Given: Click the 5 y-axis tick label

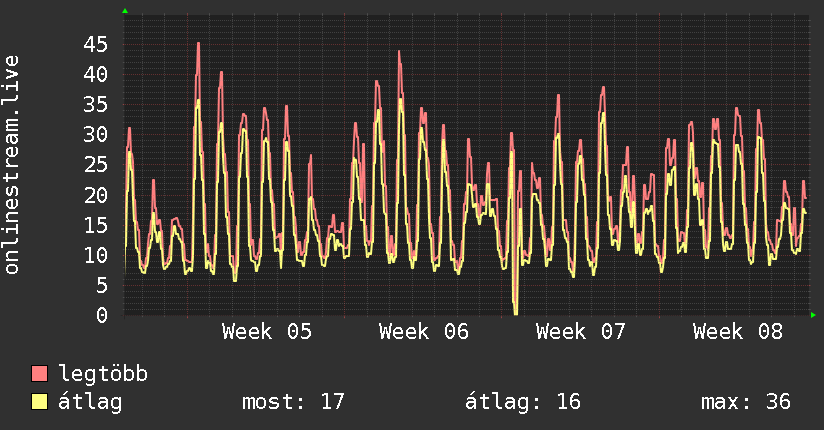Looking at the screenshot, I should tap(102, 285).
